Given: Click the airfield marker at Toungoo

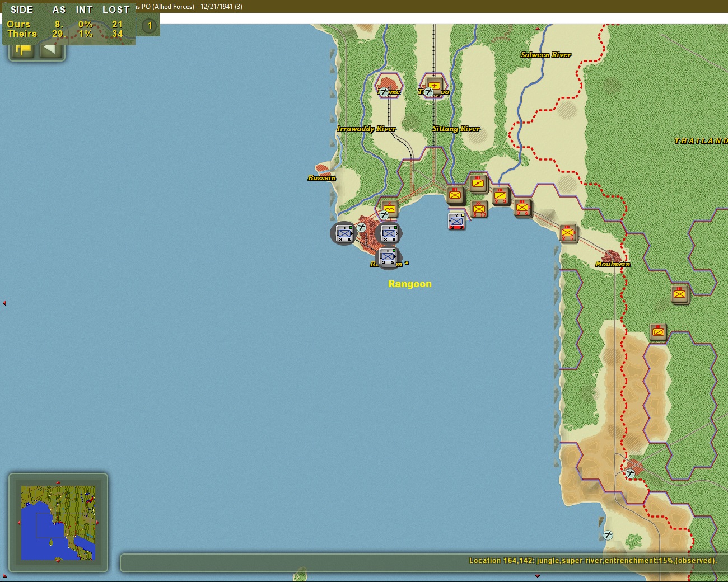Looking at the screenshot, I should click(x=428, y=92).
